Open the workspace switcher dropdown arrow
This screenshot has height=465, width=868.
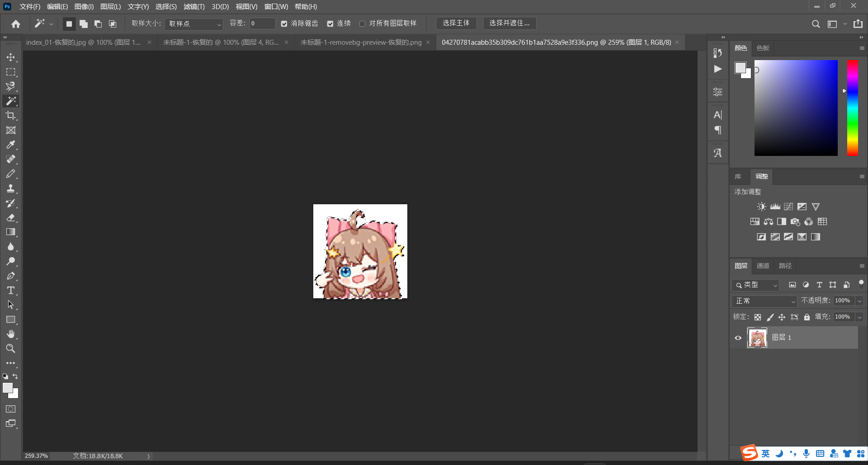point(845,24)
